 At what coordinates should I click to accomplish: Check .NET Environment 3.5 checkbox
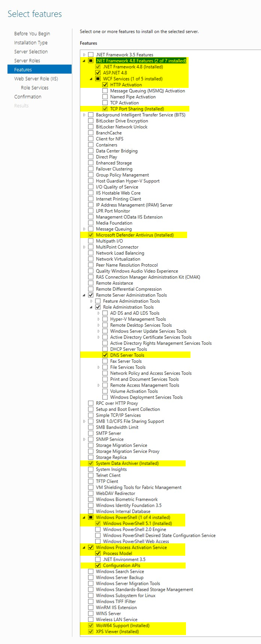[98, 559]
